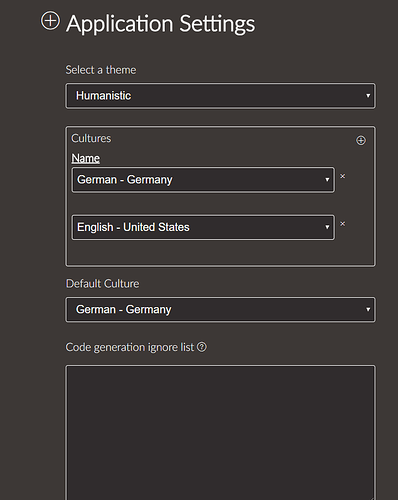
Task: Click the Default Culture label
Action: pyautogui.click(x=102, y=284)
